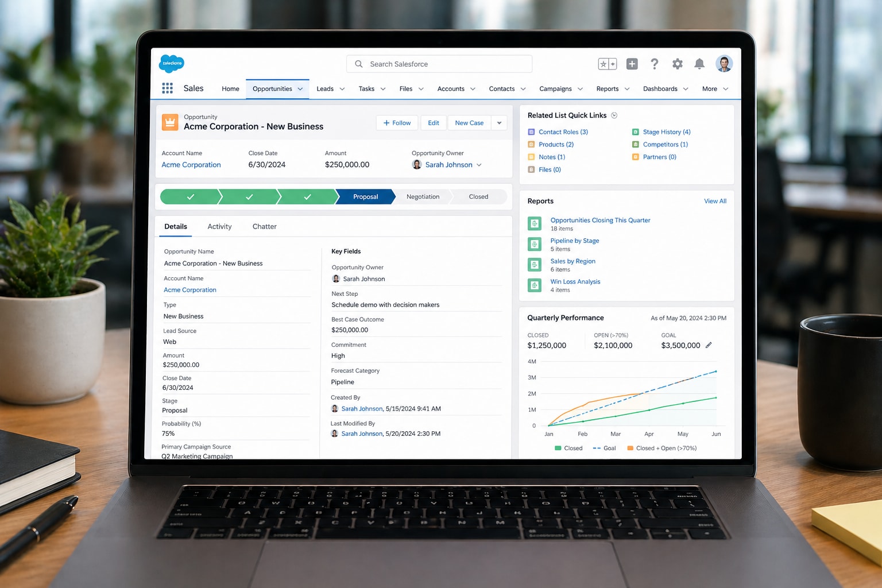
Task: Click the Notes list icon
Action: click(531, 157)
